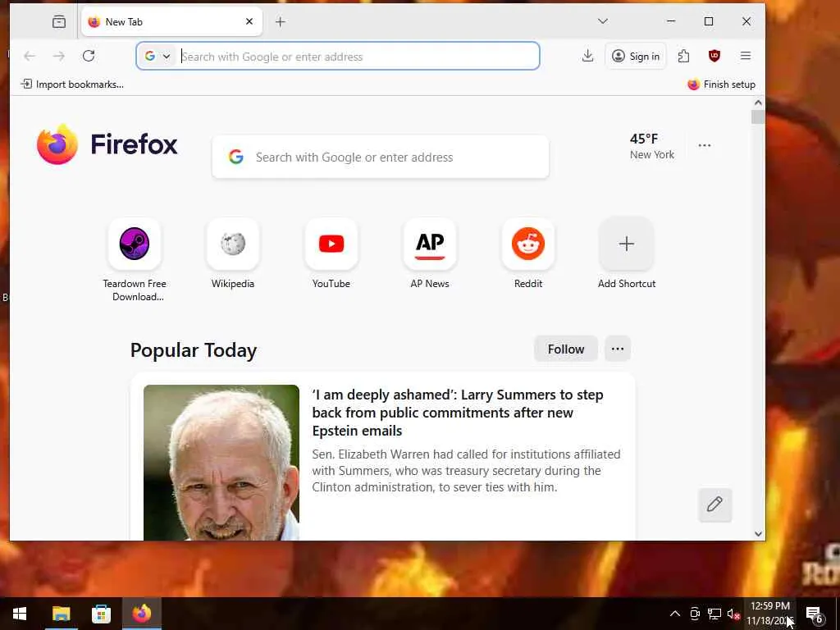Select the New Tab tab
Screen dimensions: 840x630
171,21
